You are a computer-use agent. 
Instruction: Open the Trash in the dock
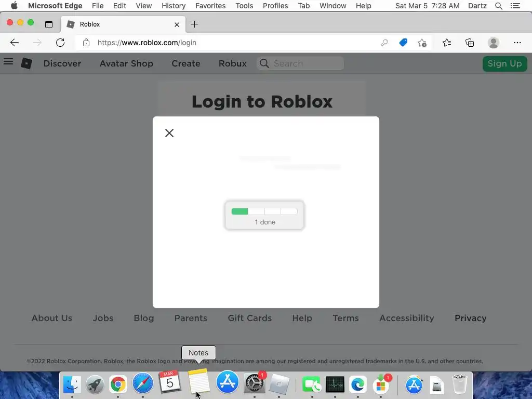click(x=460, y=384)
